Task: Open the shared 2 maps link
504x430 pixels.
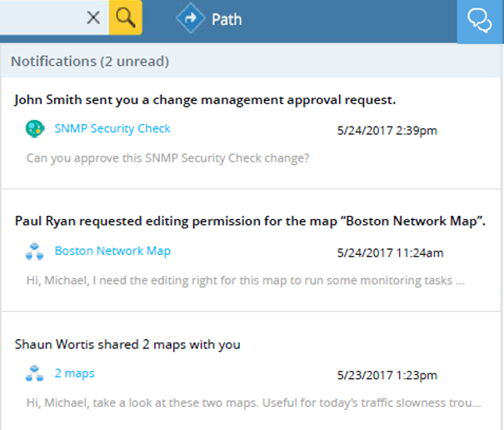Action: tap(74, 373)
